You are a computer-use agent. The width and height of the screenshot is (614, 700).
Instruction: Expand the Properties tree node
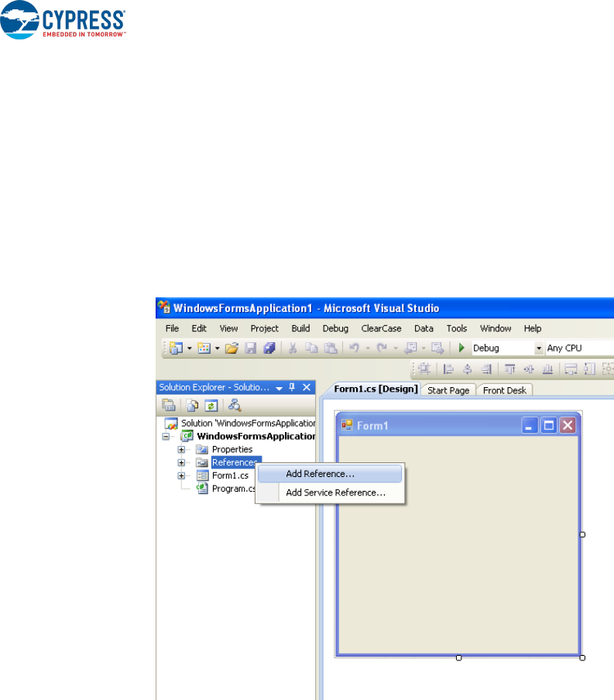point(181,450)
